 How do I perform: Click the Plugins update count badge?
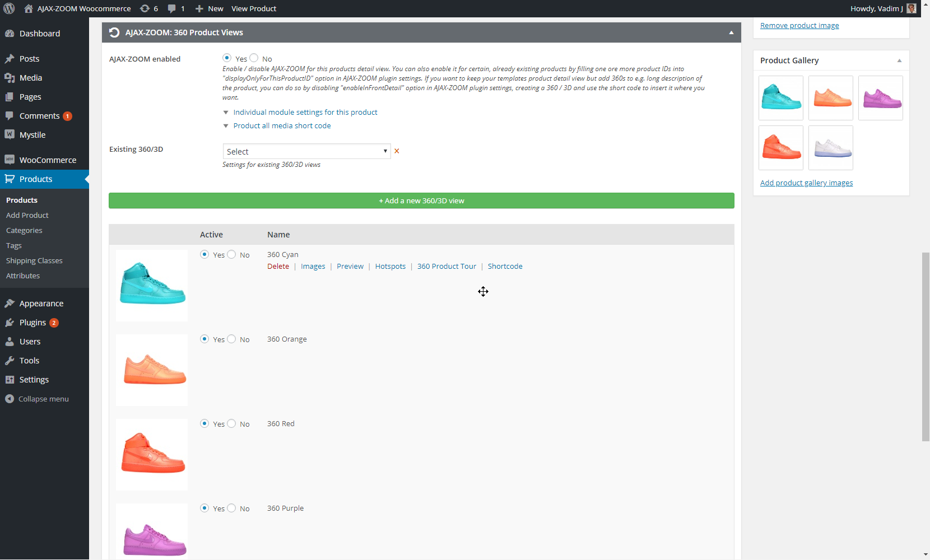pos(54,323)
